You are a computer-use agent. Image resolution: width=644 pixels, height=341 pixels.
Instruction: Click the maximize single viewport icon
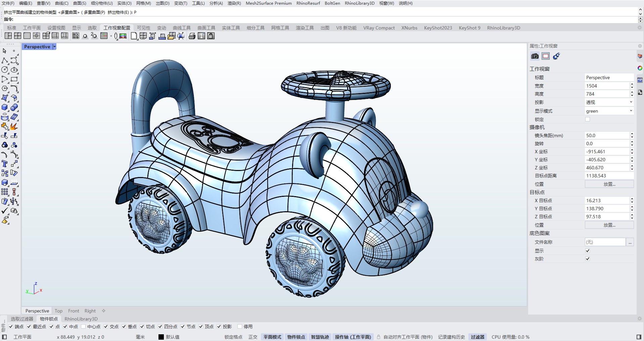[x=27, y=36]
